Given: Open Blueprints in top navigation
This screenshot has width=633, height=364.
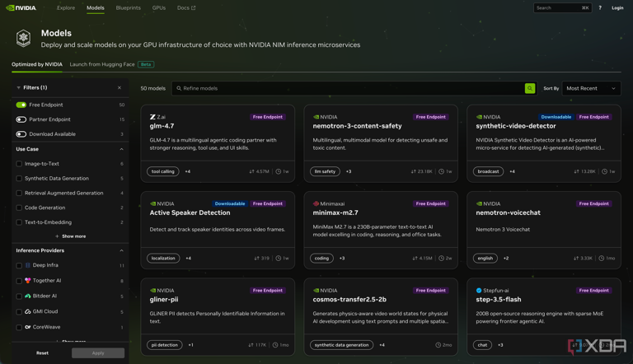Looking at the screenshot, I should (x=128, y=7).
